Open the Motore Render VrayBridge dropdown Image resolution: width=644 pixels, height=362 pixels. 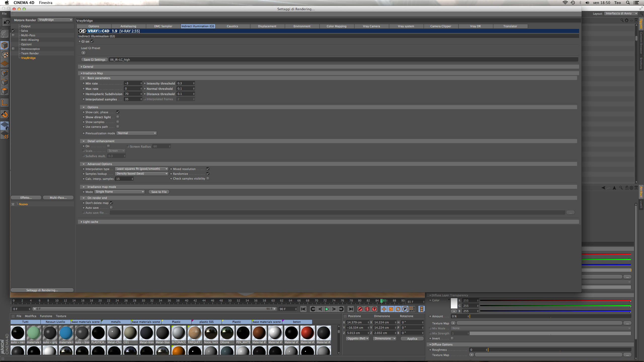tap(55, 20)
